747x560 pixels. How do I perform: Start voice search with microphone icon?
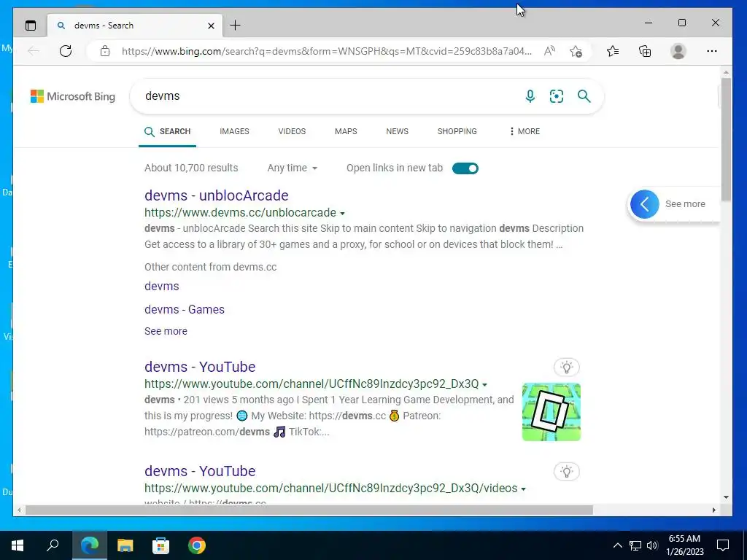530,96
